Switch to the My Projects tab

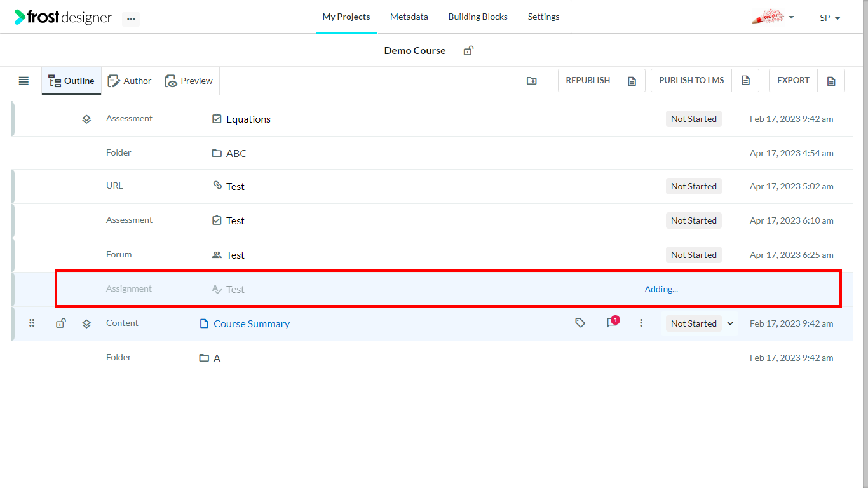[x=346, y=17]
